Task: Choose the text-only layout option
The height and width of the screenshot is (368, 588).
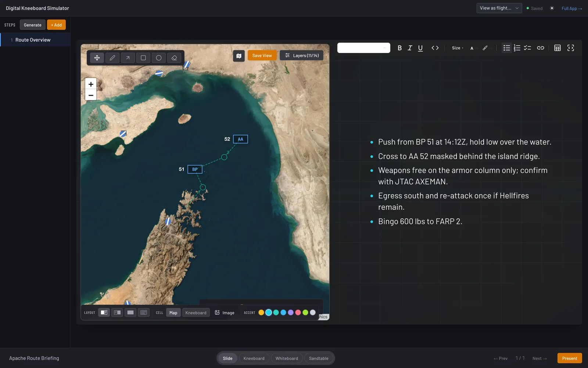Action: pos(144,312)
